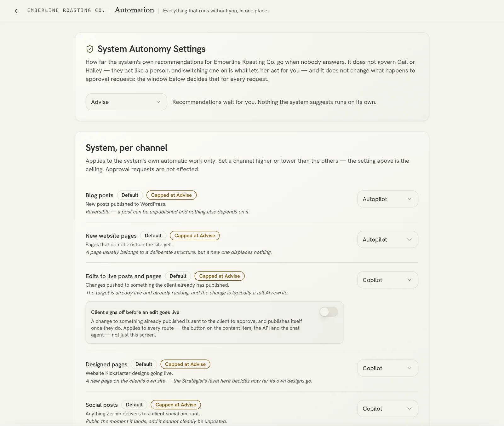
Task: Open the New website pages level dropdown
Action: coord(387,239)
